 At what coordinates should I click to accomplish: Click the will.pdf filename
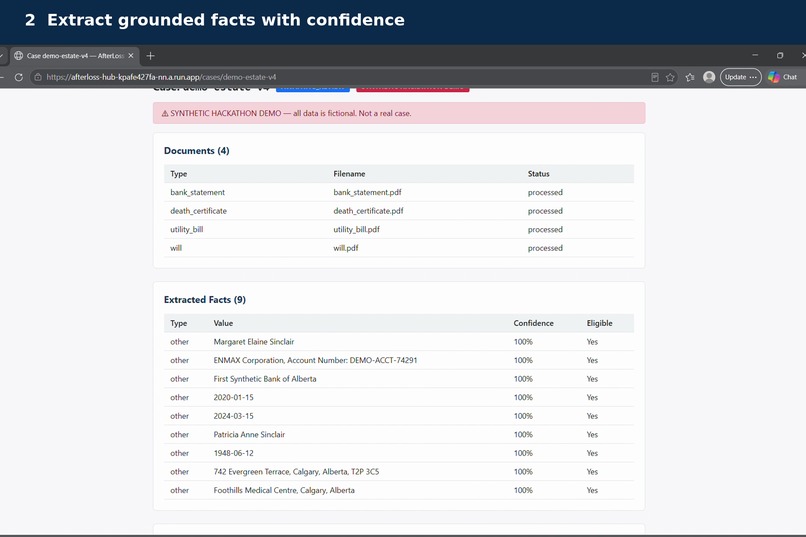point(345,248)
